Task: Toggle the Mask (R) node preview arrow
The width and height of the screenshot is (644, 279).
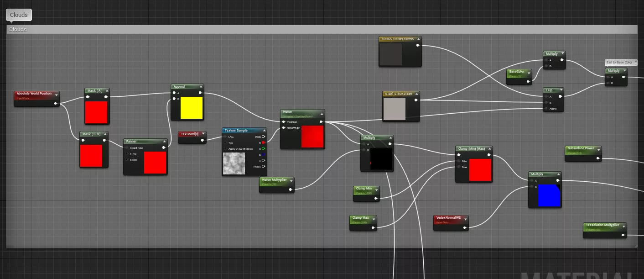Action: click(106, 91)
